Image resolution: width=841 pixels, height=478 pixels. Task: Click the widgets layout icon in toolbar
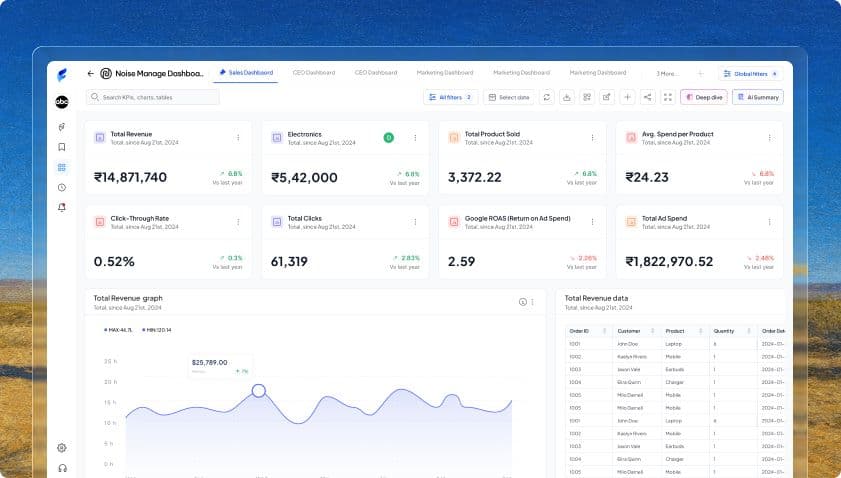coord(587,97)
